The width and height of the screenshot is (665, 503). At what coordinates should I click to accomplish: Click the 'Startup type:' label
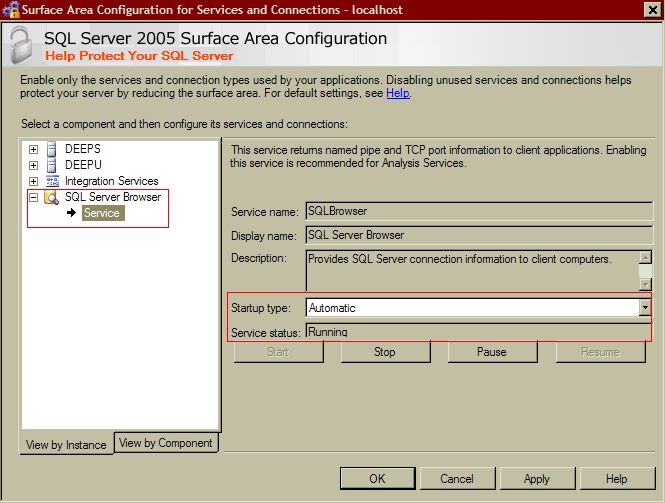coord(261,307)
